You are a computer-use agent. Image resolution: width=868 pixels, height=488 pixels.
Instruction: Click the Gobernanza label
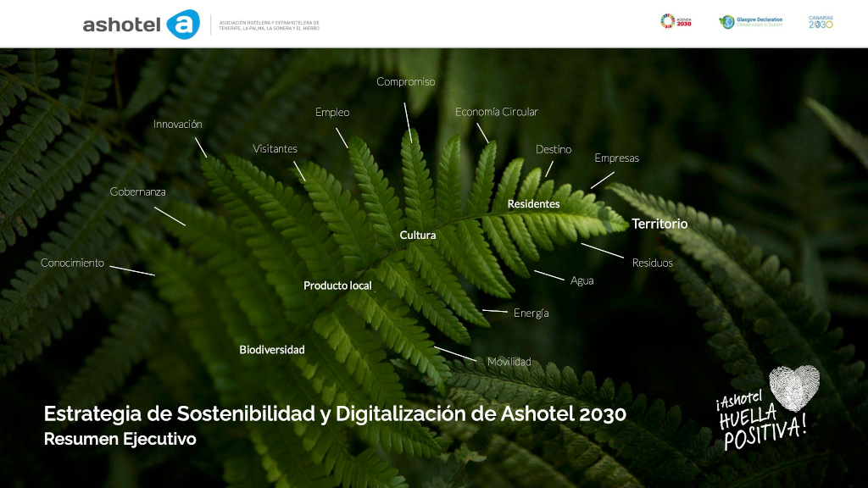pos(137,192)
